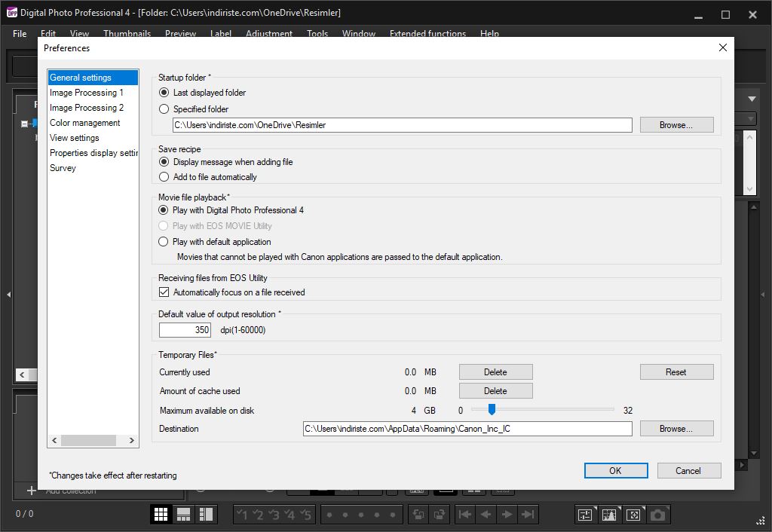The width and height of the screenshot is (772, 532).
Task: Select Last displayed folder option
Action: coord(164,93)
